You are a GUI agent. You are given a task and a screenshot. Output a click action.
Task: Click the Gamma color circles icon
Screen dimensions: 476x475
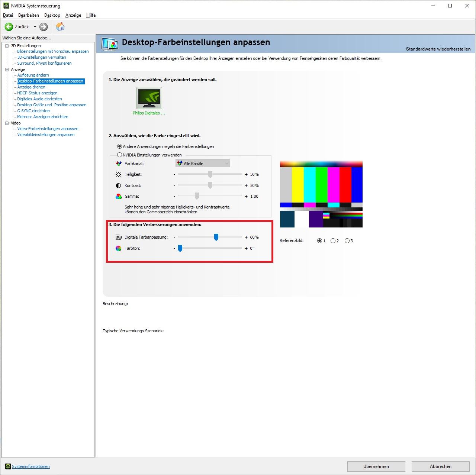click(118, 196)
